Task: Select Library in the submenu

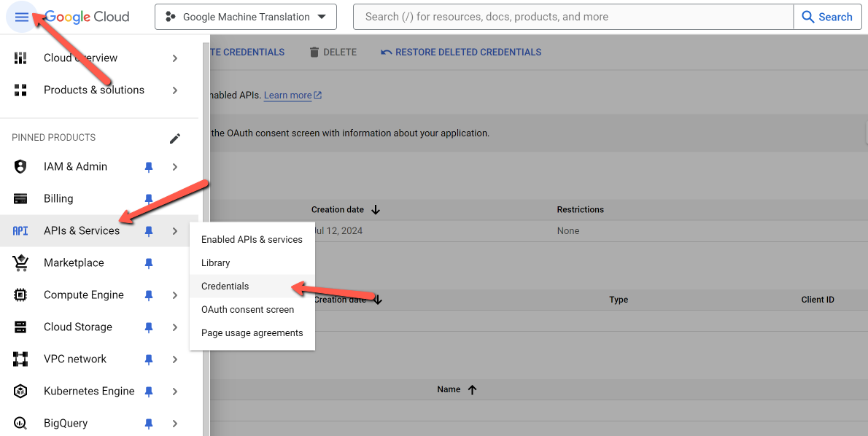Action: point(252,262)
